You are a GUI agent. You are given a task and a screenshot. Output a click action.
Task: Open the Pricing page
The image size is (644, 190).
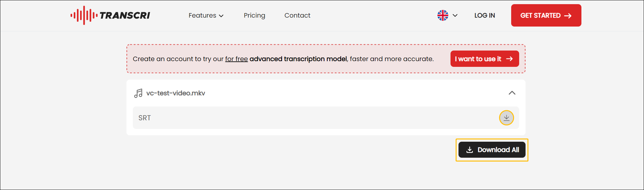point(254,15)
